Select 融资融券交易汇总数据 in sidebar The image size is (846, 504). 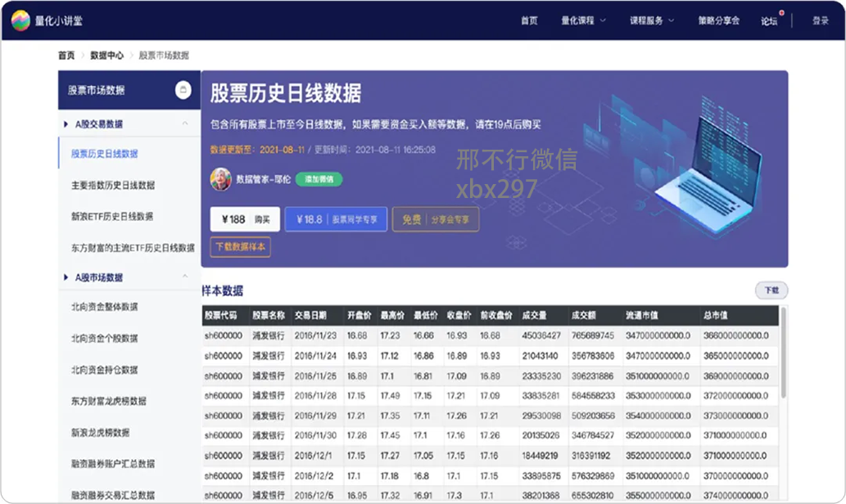tap(113, 495)
